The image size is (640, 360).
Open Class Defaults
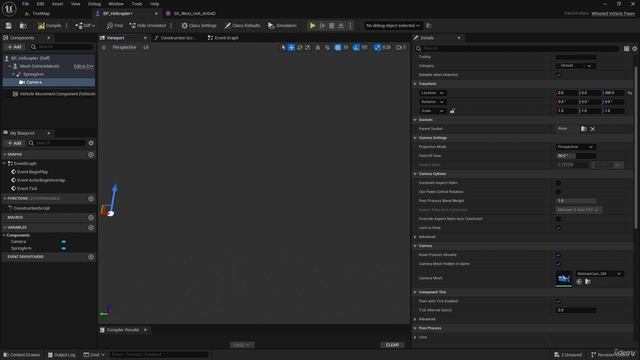pos(242,26)
